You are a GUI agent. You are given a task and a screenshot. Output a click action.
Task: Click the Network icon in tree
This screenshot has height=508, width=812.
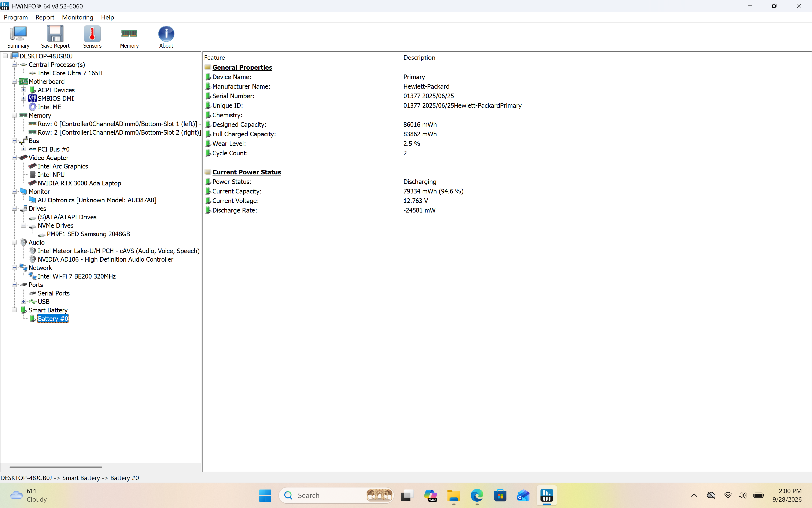23,268
